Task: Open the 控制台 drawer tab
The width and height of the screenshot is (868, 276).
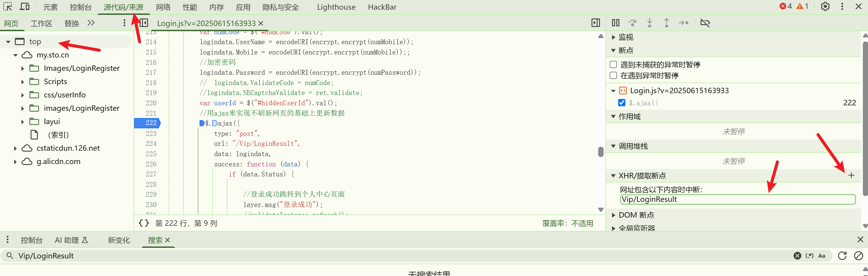Action: 31,240
